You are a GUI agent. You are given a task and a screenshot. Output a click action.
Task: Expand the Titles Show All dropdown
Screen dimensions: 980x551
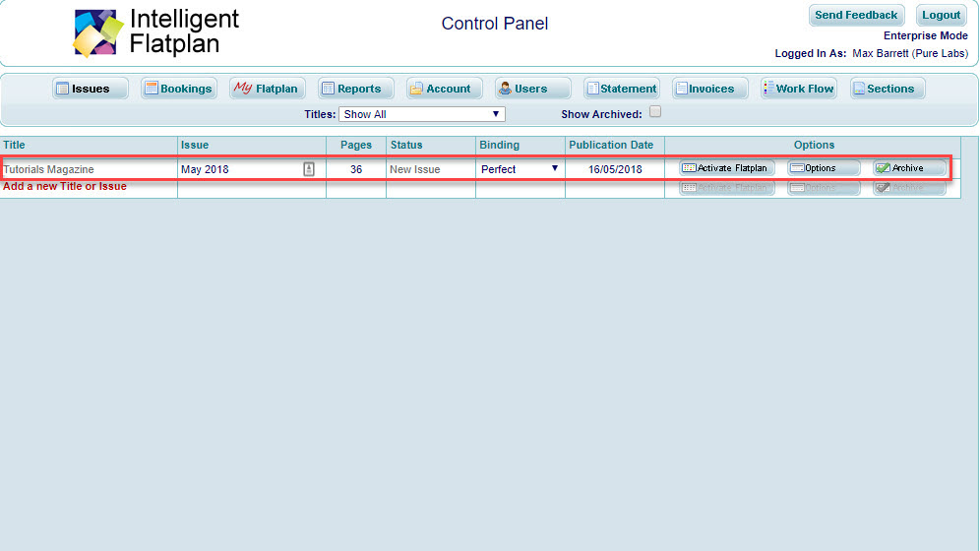(421, 114)
